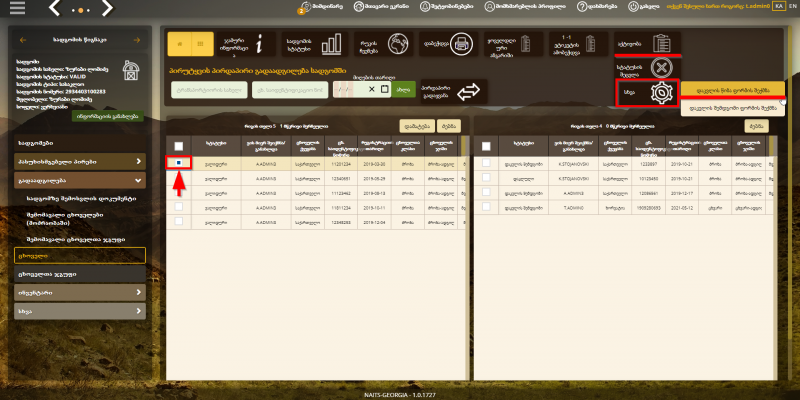Switch to the first yellow view toggle
The height and width of the screenshot is (400, 800).
179,44
